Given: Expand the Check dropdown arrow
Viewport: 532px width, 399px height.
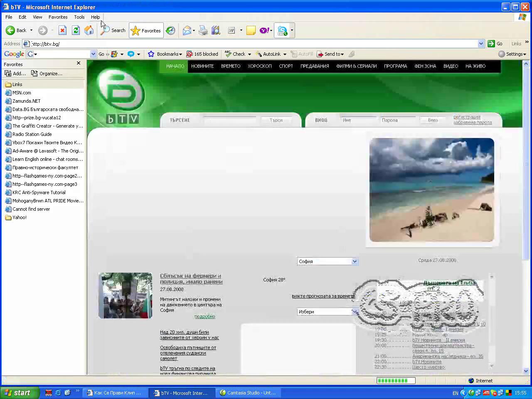Looking at the screenshot, I should (x=249, y=54).
